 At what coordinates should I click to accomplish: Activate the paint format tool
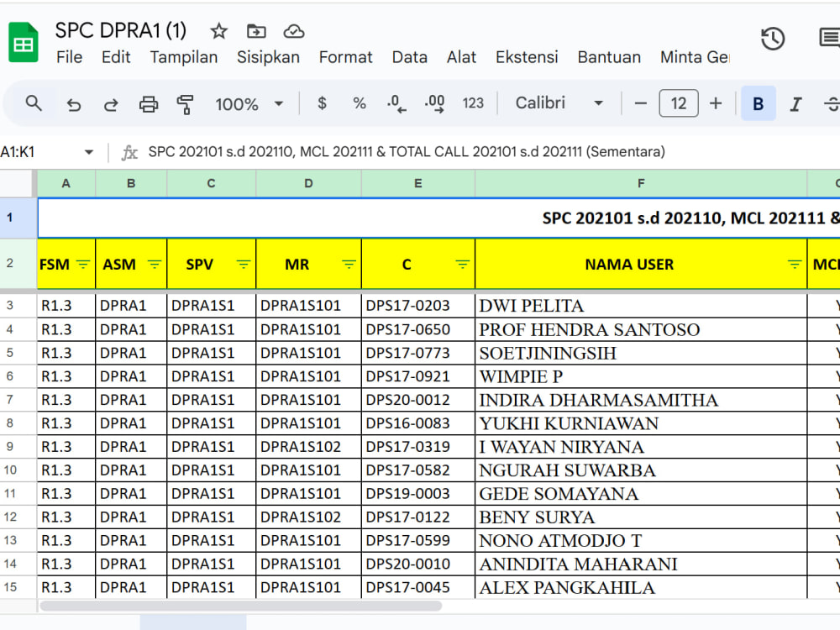click(185, 104)
